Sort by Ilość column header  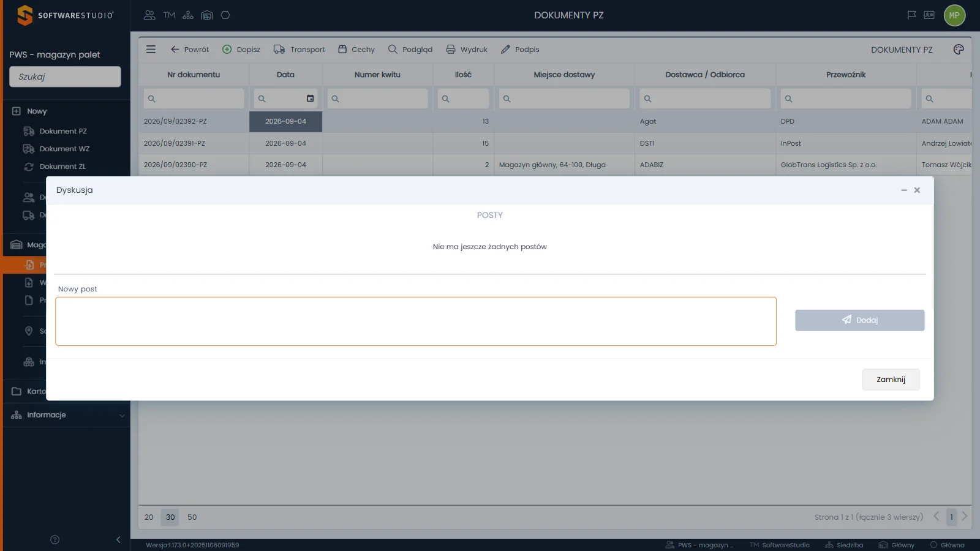(463, 75)
